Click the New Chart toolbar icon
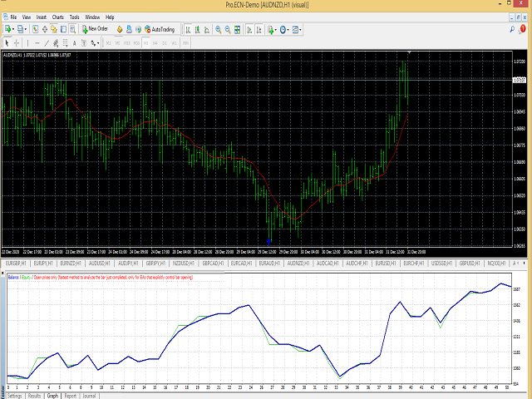Image resolution: width=532 pixels, height=399 pixels. (x=7, y=30)
